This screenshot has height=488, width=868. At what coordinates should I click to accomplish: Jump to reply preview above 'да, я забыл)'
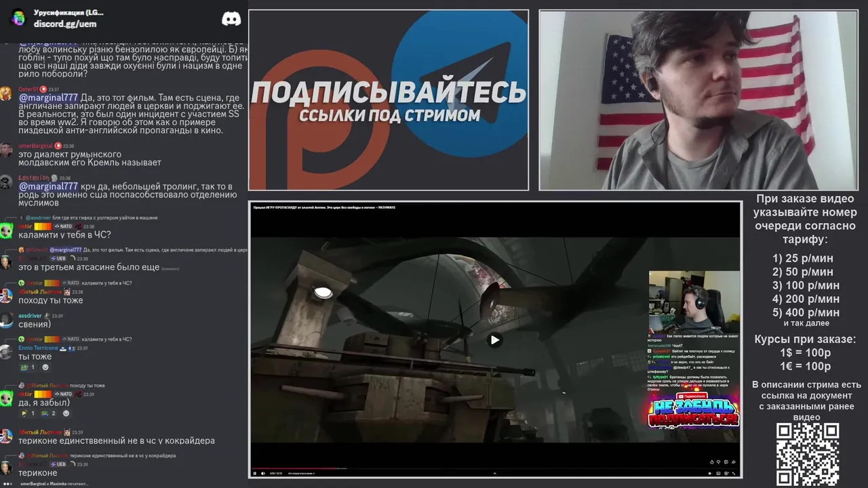point(61,386)
